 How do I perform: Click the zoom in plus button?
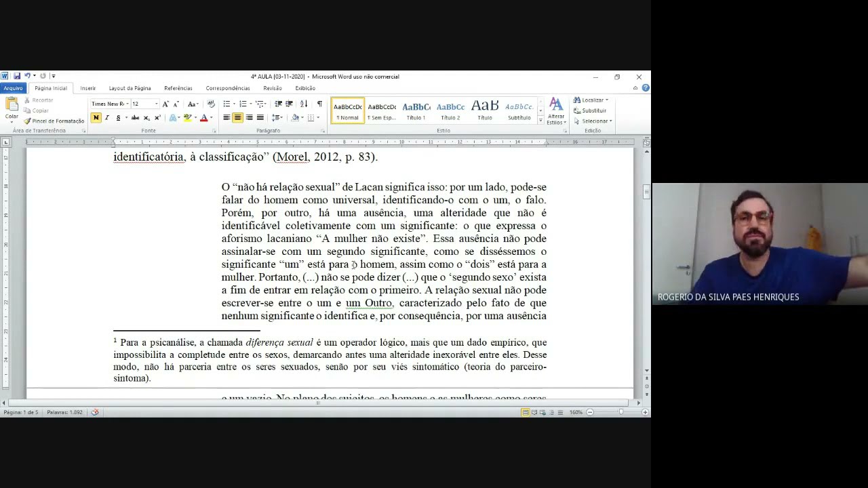click(x=645, y=412)
